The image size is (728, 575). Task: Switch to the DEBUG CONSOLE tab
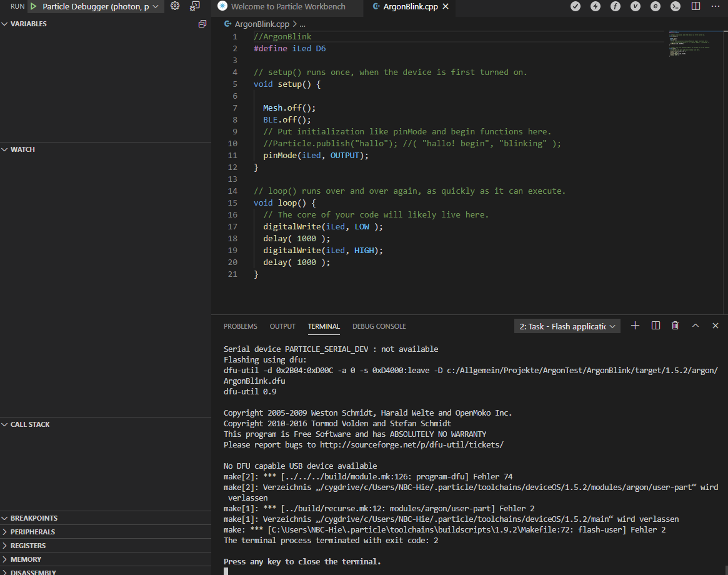coord(379,326)
